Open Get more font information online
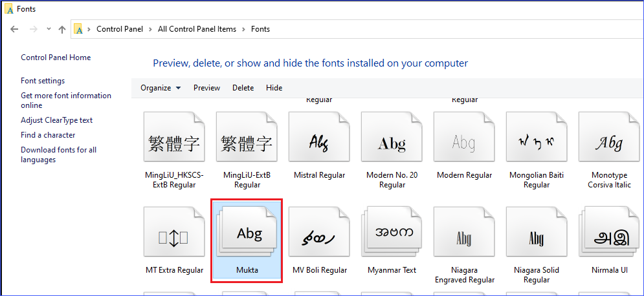 [66, 100]
